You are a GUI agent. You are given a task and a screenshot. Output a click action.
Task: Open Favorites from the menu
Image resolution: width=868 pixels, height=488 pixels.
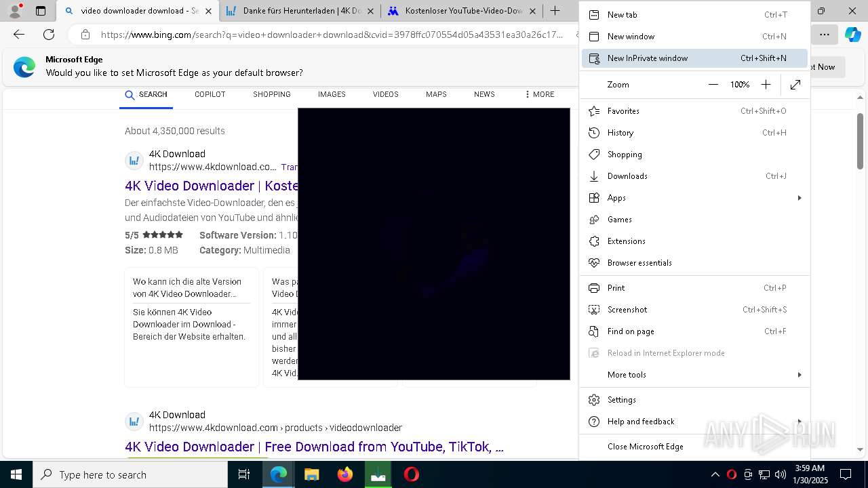tap(694, 111)
